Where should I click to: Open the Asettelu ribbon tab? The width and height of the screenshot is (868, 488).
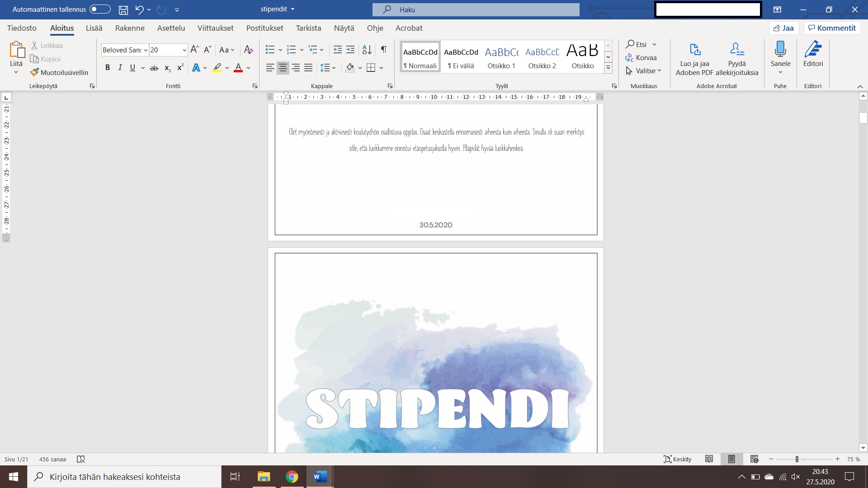171,28
